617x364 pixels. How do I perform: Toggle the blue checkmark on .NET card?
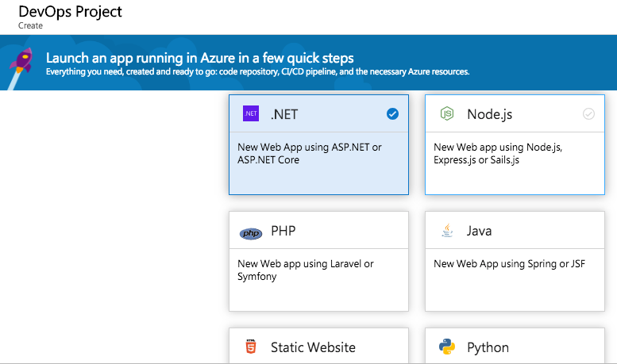(392, 114)
